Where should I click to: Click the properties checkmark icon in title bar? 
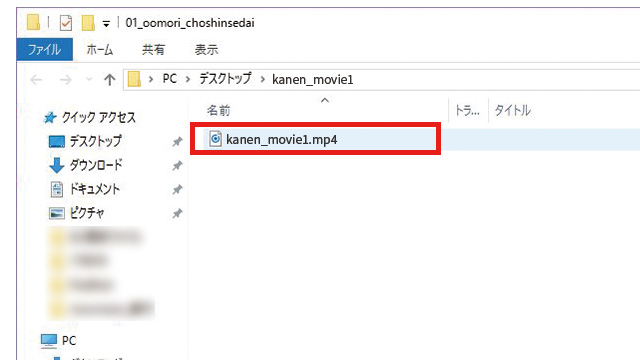pos(65,23)
